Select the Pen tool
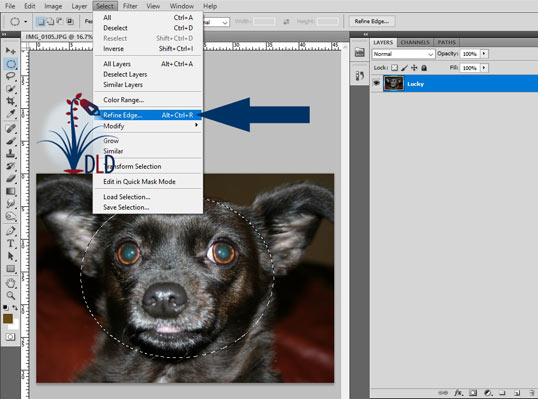538x399 pixels. tap(11, 231)
